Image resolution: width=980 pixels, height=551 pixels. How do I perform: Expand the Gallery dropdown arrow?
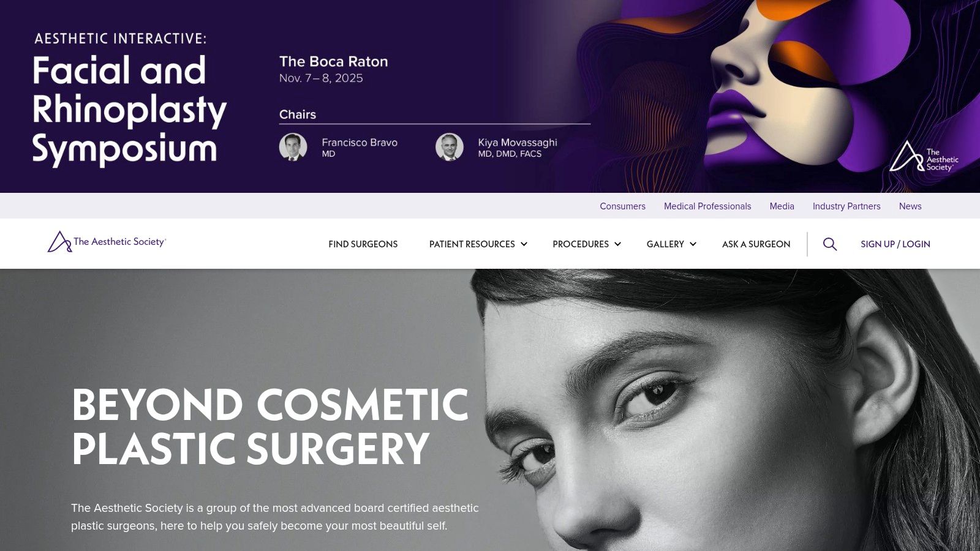[x=693, y=244]
